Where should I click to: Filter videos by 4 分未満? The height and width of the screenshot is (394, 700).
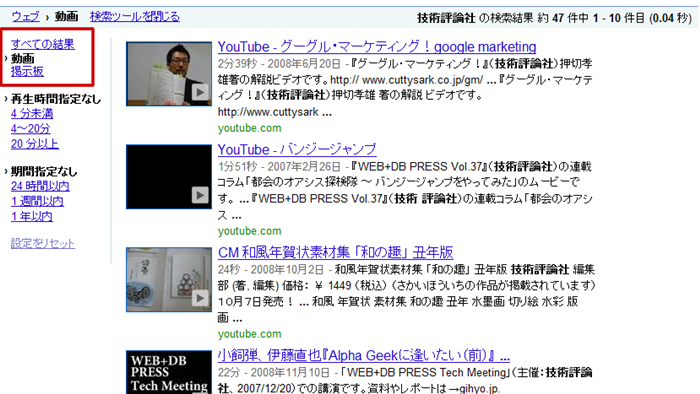coord(32,114)
